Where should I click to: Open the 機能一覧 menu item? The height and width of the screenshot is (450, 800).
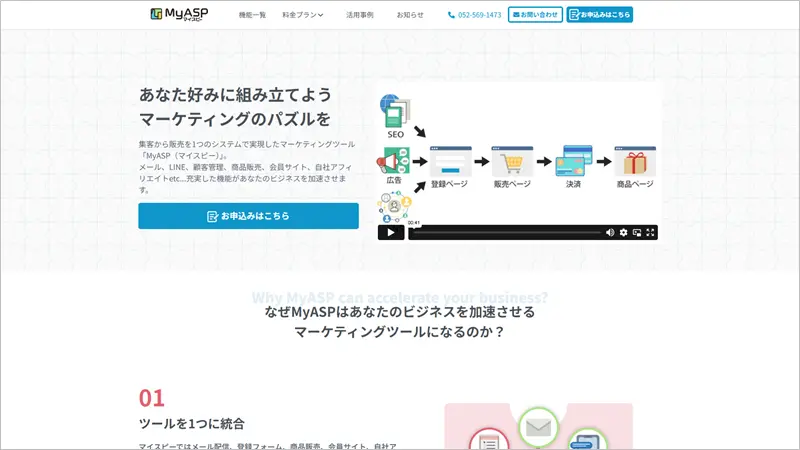click(253, 15)
